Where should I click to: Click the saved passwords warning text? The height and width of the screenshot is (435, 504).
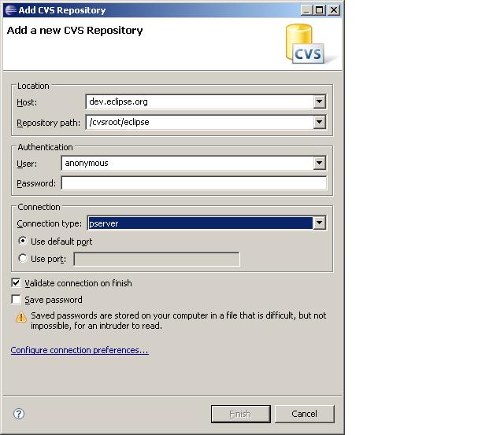[x=179, y=320]
